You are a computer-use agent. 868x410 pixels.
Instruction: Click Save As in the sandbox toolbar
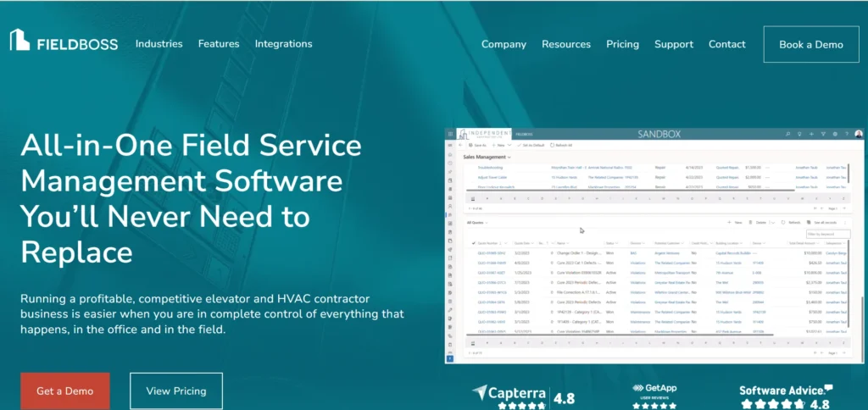coord(477,145)
